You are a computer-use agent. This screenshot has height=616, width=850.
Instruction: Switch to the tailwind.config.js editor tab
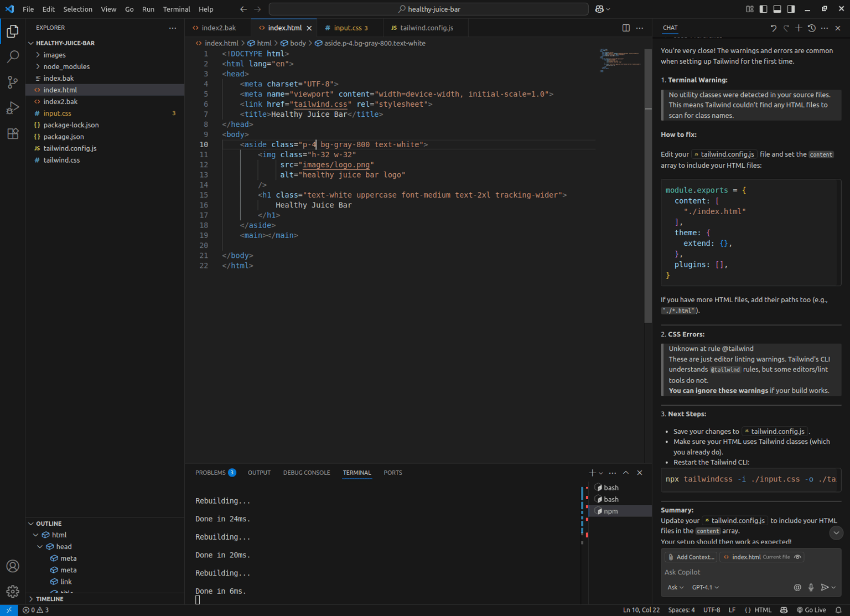pyautogui.click(x=426, y=28)
